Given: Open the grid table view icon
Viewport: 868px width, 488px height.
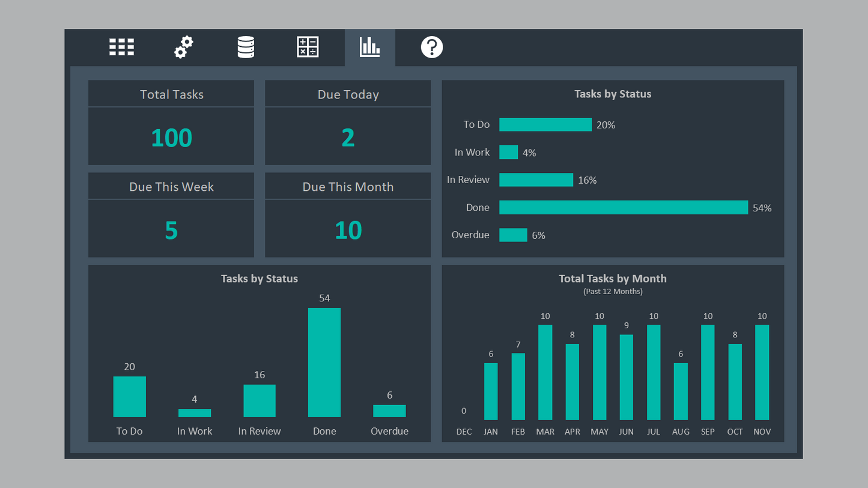Looking at the screenshot, I should (121, 47).
